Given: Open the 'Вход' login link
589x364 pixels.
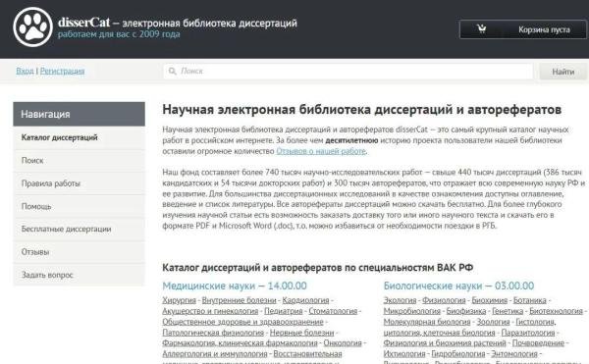Looking at the screenshot, I should (x=25, y=71).
